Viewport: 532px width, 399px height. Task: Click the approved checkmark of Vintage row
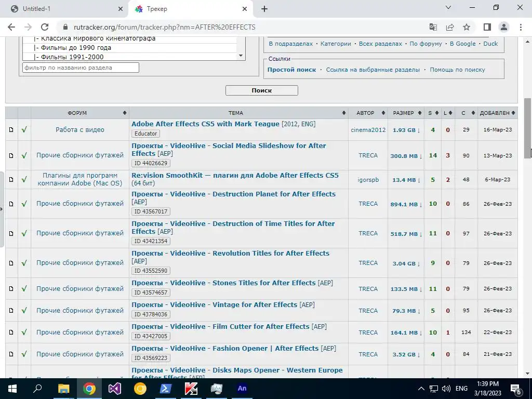[24, 311]
